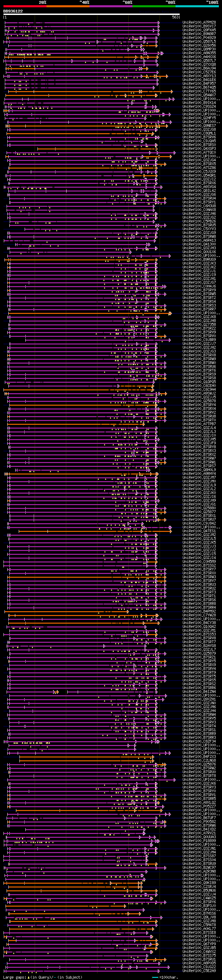The width and height of the screenshot is (222, 980).
Task: Click the query end position 563
Action: (x=175, y=17)
